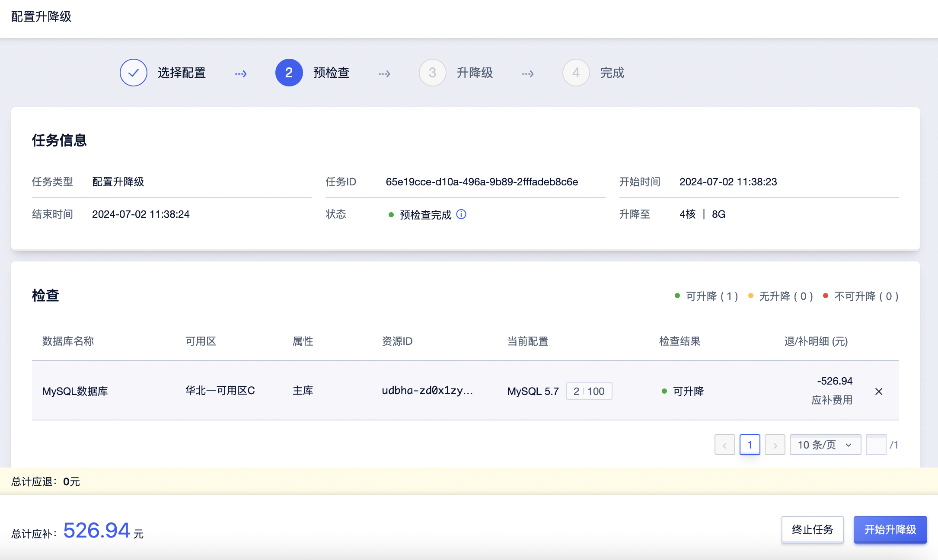The height and width of the screenshot is (560, 938).
Task: Click the 开始升降级 button
Action: (890, 529)
